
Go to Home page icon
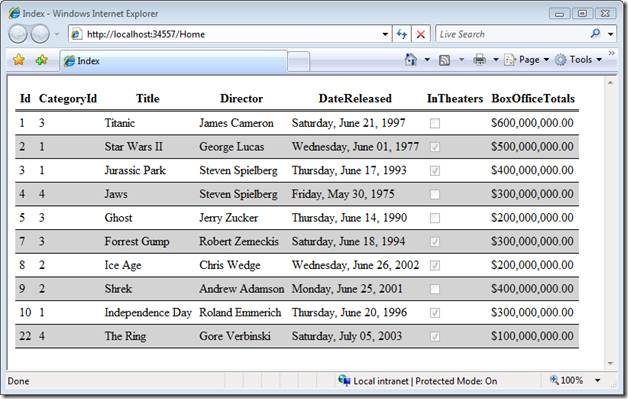tap(411, 60)
